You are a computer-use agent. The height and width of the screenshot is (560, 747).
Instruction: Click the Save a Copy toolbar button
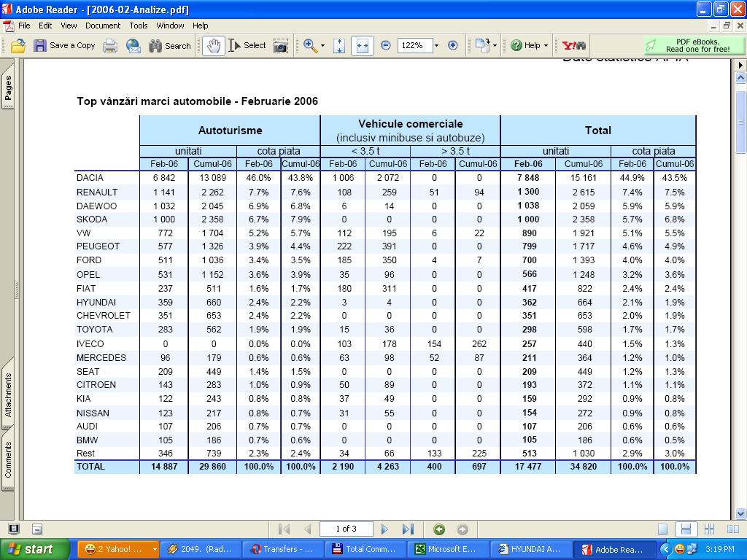64,46
